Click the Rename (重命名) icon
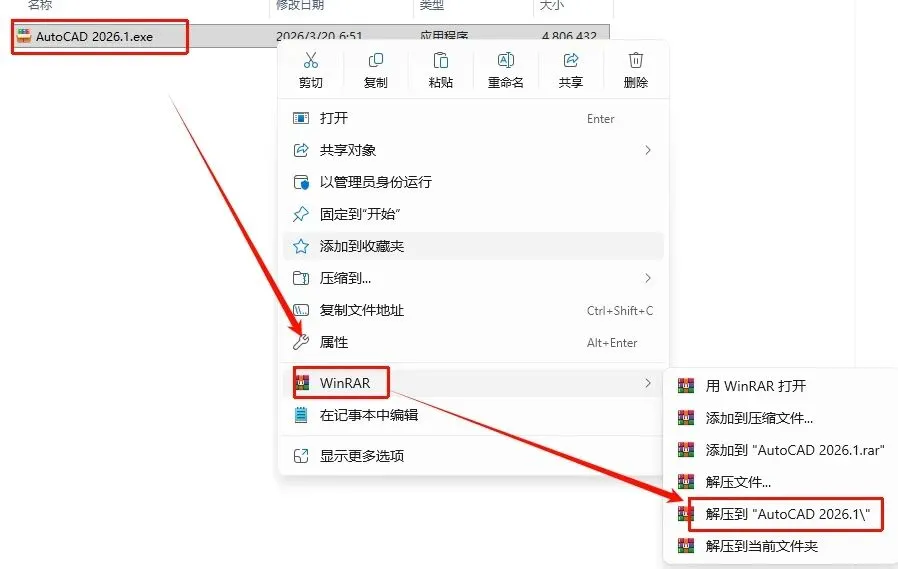The width and height of the screenshot is (898, 569). [x=506, y=60]
